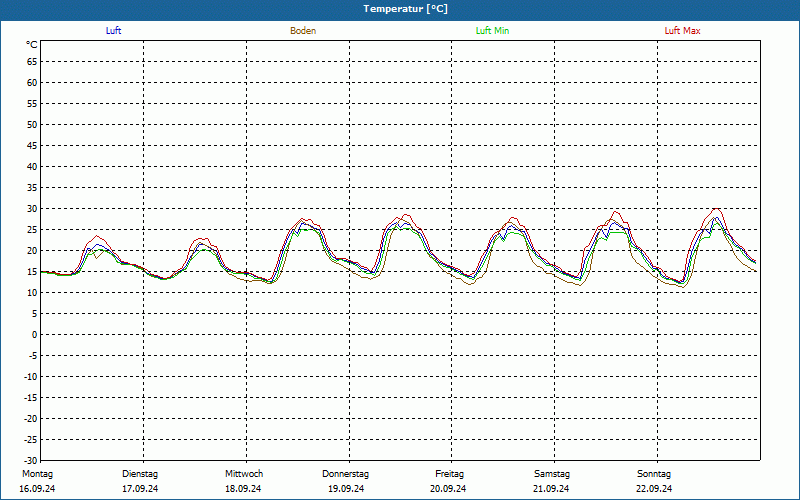This screenshot has height=500, width=800.
Task: Click the red Luft Max peak on Sonntag
Action: pyautogui.click(x=717, y=209)
